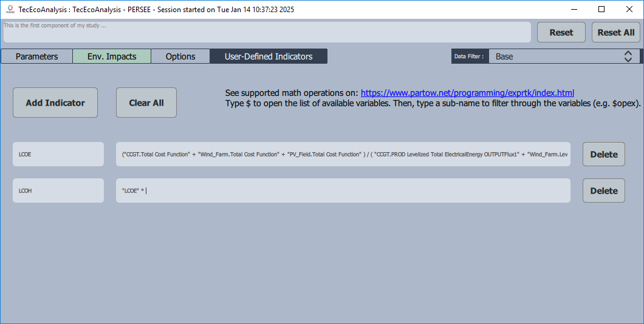The width and height of the screenshot is (644, 324).
Task: Click the Reset All button
Action: [x=615, y=32]
